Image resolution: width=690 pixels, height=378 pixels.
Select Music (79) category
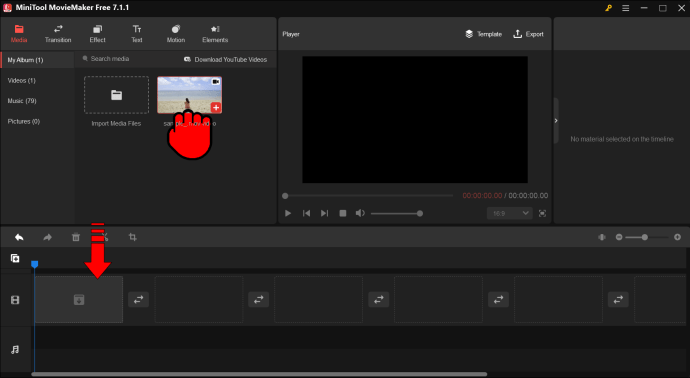click(22, 101)
